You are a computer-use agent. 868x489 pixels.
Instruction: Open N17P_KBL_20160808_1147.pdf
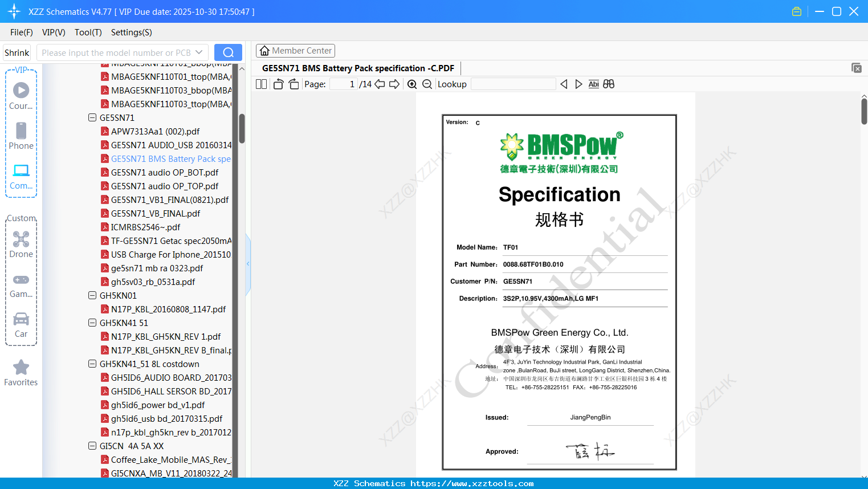point(169,309)
